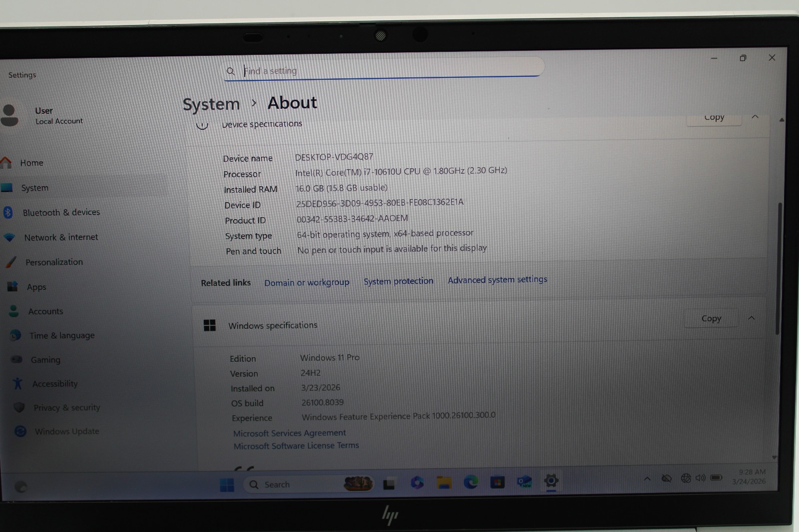Open Microsoft Store from the taskbar

pos(497,482)
